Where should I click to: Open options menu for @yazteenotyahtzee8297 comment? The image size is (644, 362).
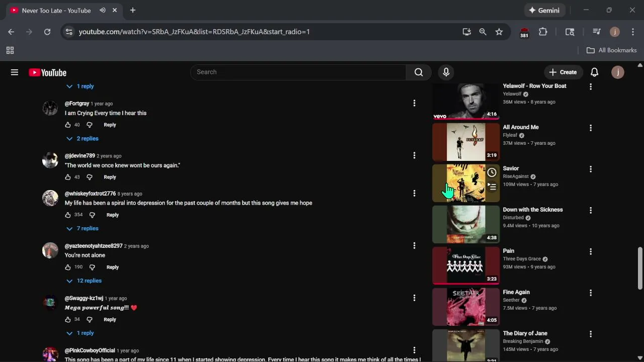click(414, 245)
